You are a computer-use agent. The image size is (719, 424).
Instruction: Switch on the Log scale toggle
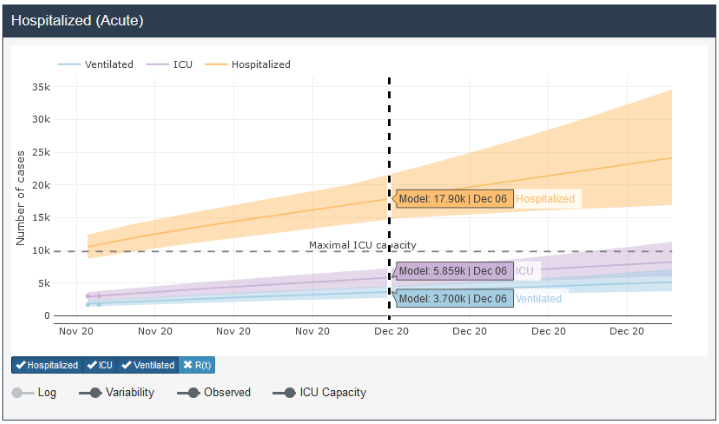[23, 393]
